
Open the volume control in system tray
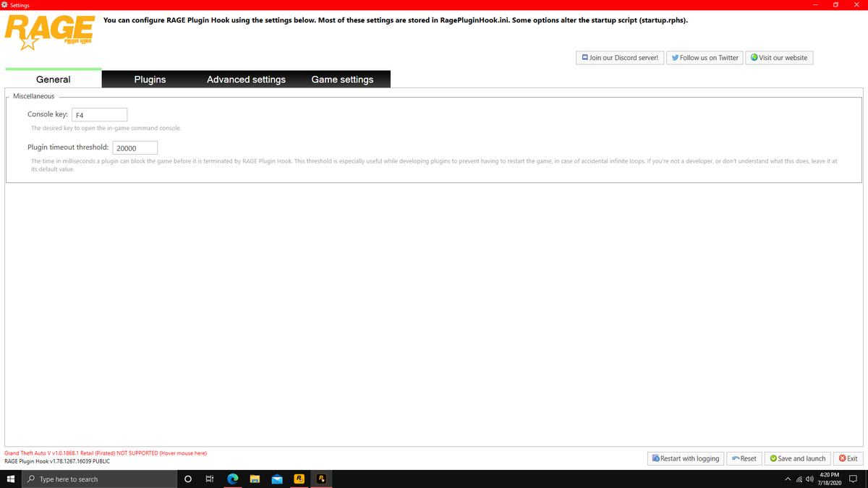click(x=811, y=479)
